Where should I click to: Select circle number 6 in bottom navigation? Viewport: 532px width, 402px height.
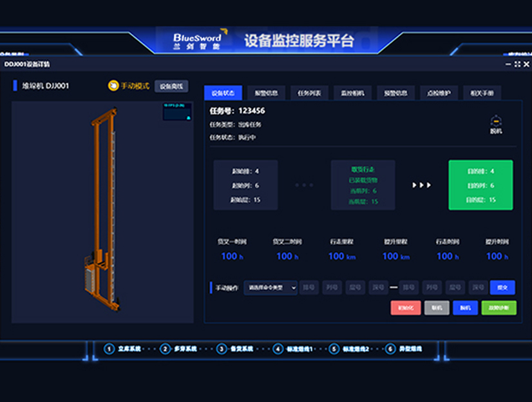(390, 349)
